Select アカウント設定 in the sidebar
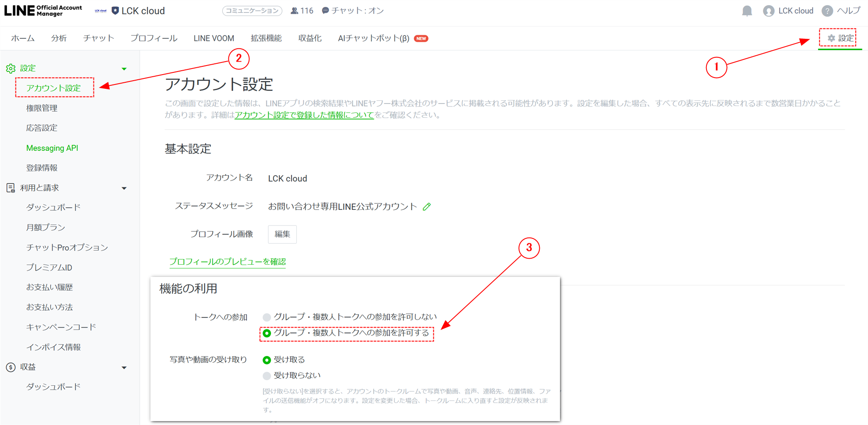This screenshot has width=868, height=425. click(53, 88)
